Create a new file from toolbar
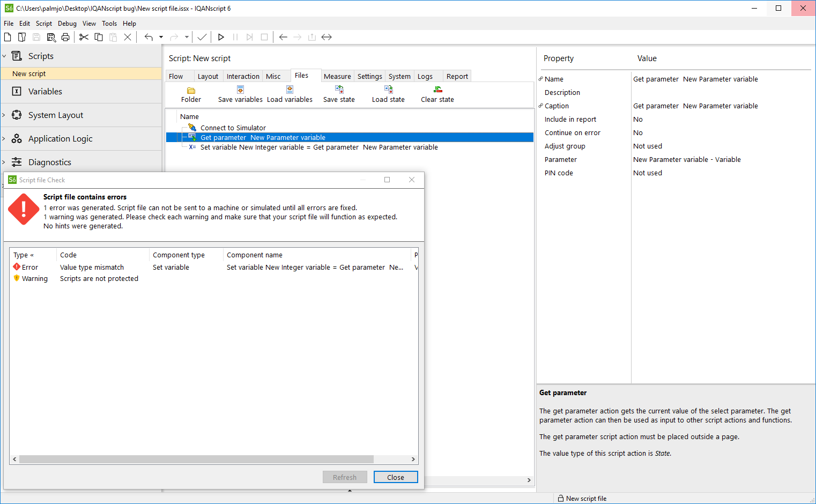The width and height of the screenshot is (816, 504). tap(8, 37)
